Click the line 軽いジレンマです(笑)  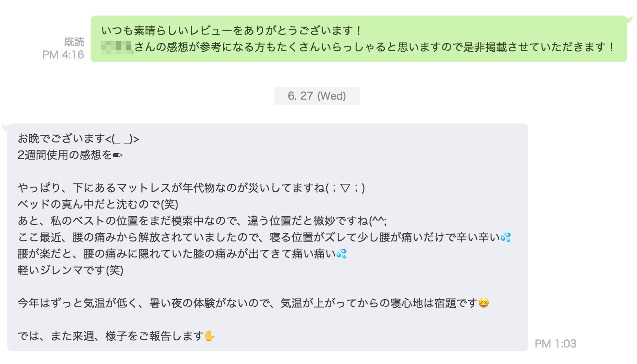coord(70,270)
